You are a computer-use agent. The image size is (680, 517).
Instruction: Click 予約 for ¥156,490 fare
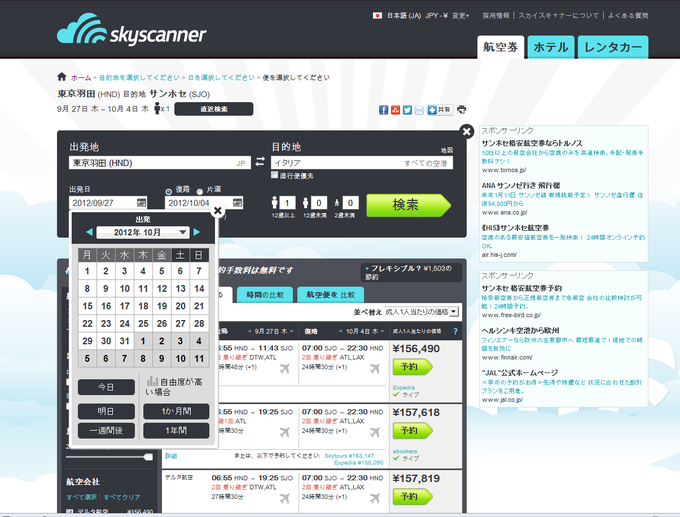pos(412,367)
